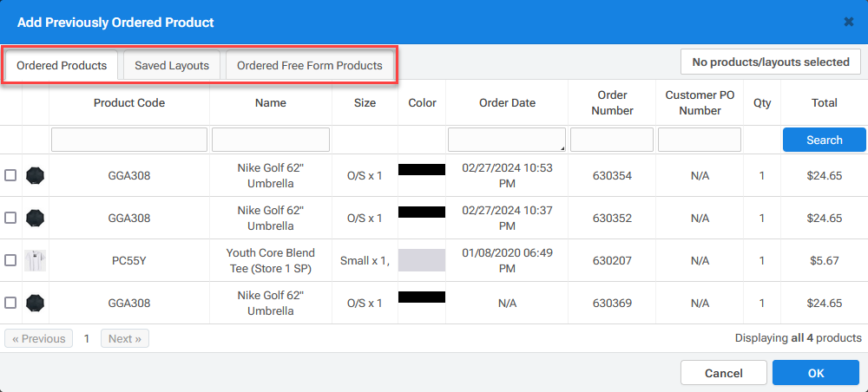Select the PC55Y product code cell
The image size is (868, 392).
[129, 260]
